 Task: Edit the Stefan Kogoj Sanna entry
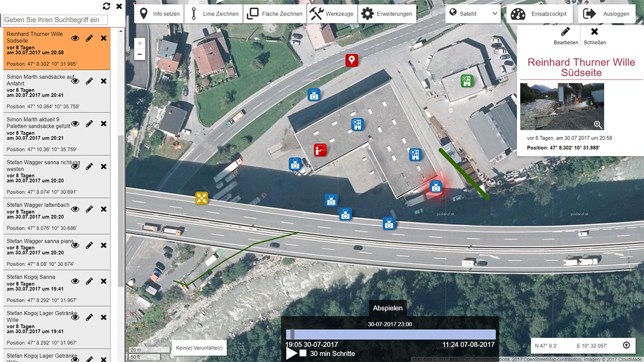[x=90, y=281]
